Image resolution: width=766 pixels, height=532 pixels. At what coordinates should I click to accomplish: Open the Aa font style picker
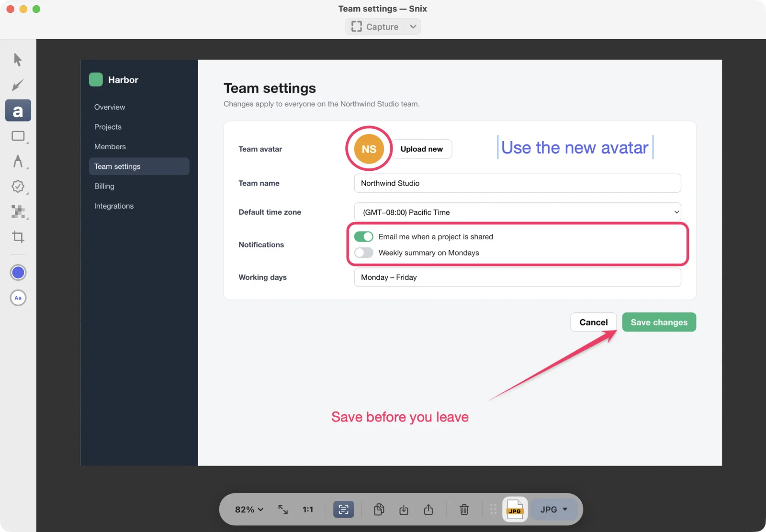click(x=18, y=298)
